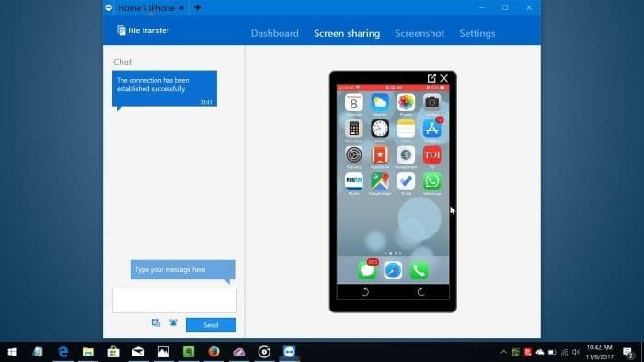Send the chat message
The image size is (644, 362).
click(211, 324)
